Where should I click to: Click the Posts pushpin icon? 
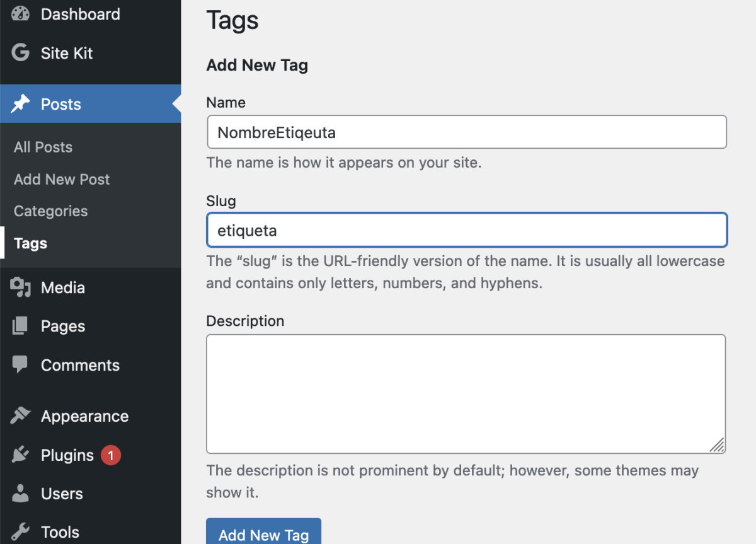pyautogui.click(x=20, y=104)
